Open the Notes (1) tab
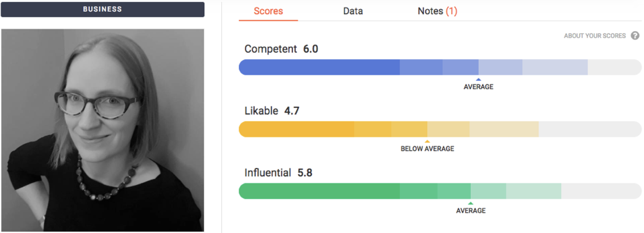This screenshot has height=233, width=644. (x=437, y=11)
